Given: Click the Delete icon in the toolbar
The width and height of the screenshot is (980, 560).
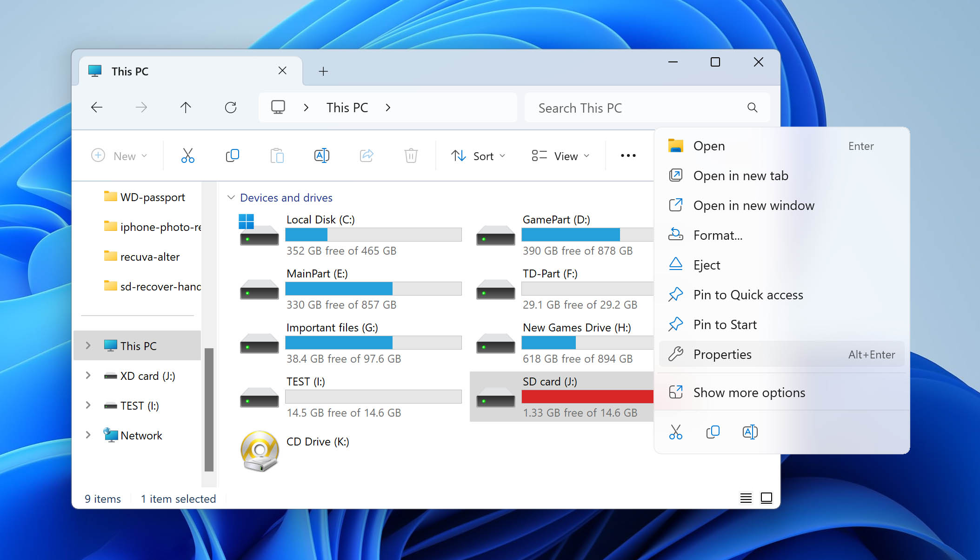Looking at the screenshot, I should click(x=411, y=155).
